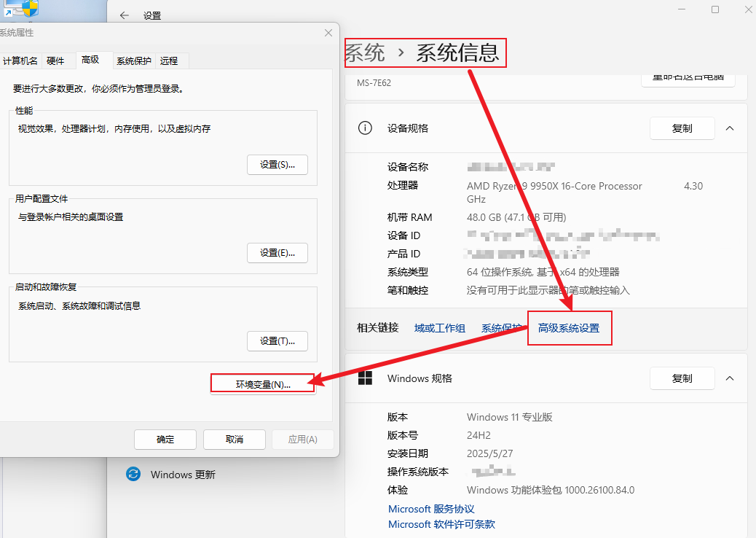Image resolution: width=756 pixels, height=538 pixels.
Task: Open Windows 更新 via its sync icon
Action: coord(133,475)
